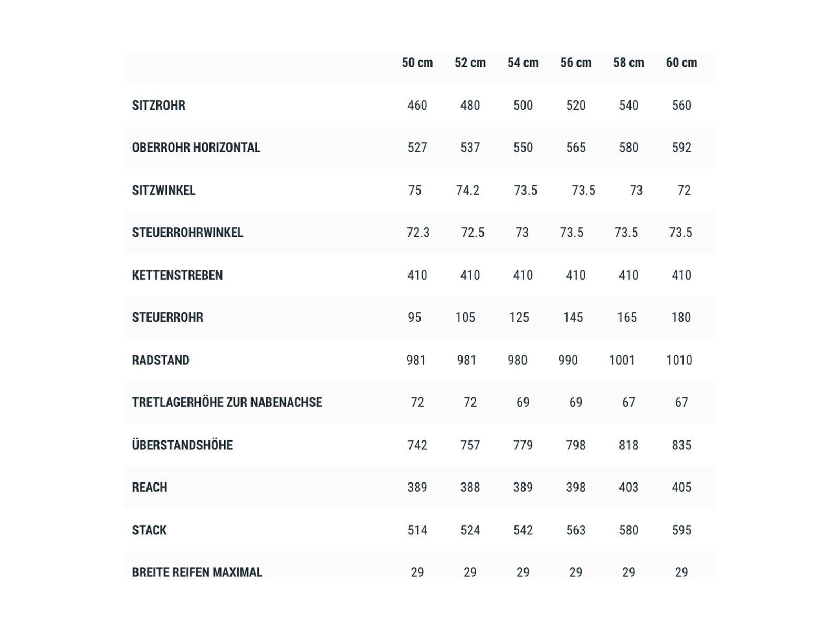Click the BREITE REIFEN MAXIMAL label
The height and width of the screenshot is (630, 840).
coord(197,572)
